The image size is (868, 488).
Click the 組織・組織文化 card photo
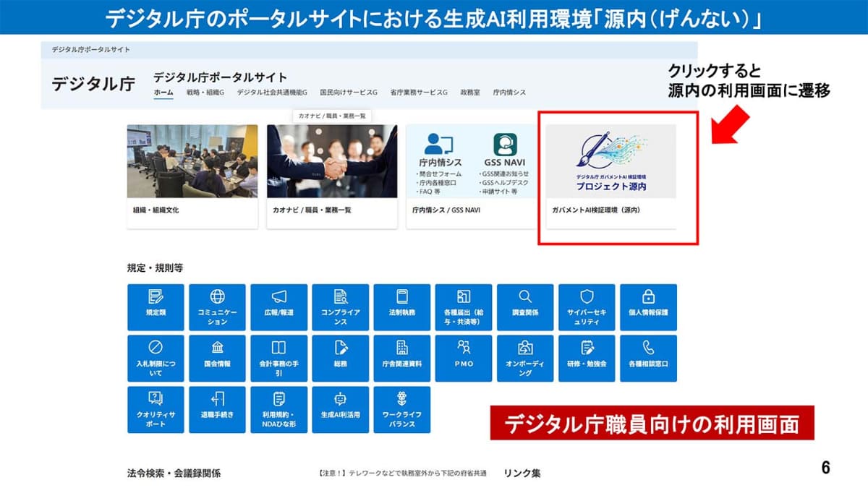point(192,161)
